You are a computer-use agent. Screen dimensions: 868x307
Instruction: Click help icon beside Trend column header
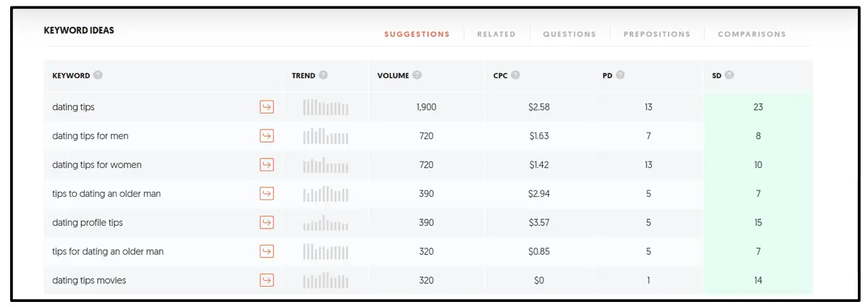(323, 75)
